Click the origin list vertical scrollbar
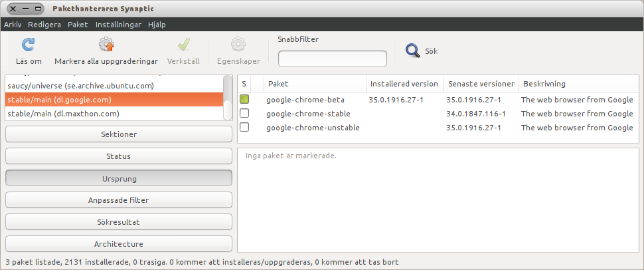Screen dimensions: 644x270 click(x=228, y=98)
